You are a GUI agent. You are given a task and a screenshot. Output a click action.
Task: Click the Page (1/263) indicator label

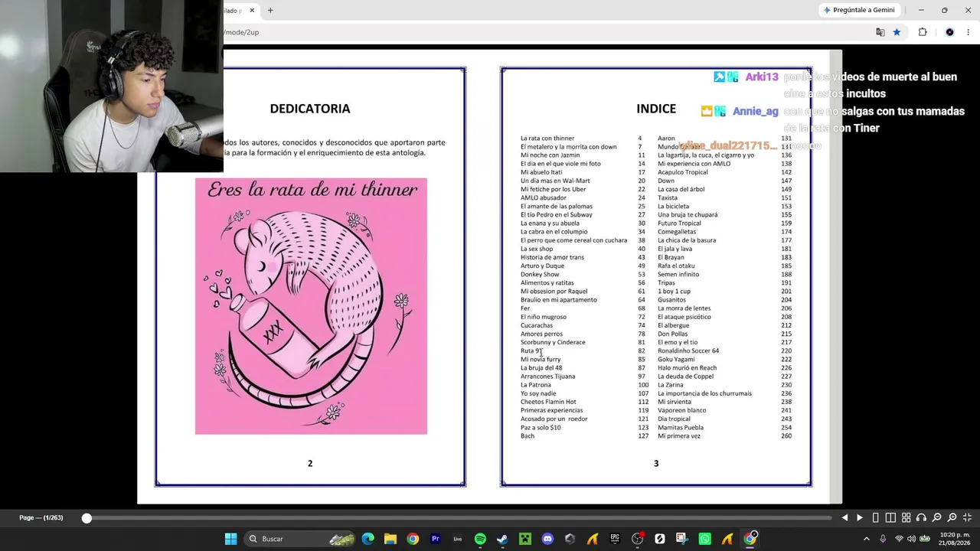[41, 518]
